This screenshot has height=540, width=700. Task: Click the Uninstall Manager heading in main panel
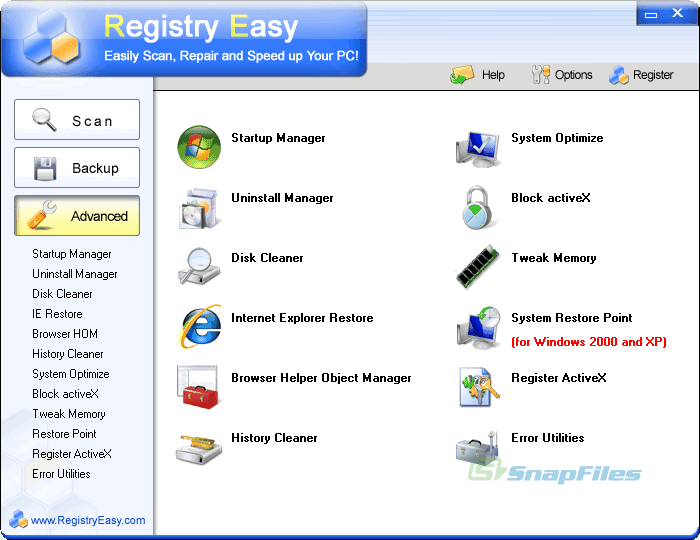pyautogui.click(x=282, y=198)
